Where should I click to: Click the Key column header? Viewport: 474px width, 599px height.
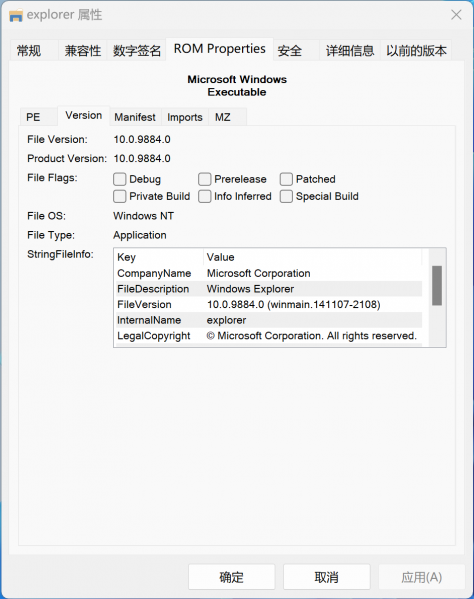coord(159,257)
